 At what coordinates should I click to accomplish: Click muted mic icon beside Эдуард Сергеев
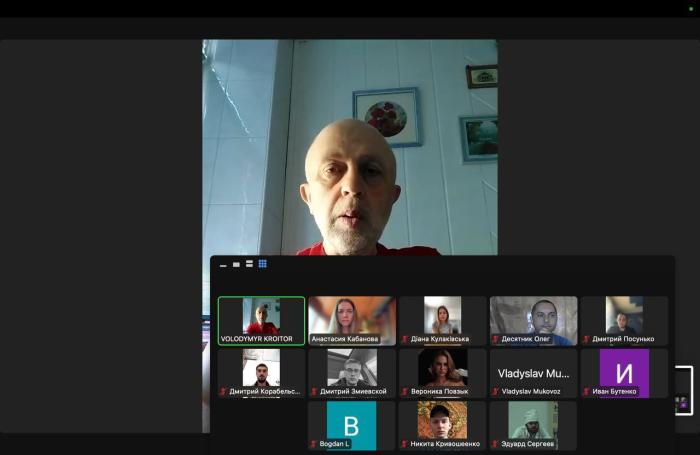tap(495, 444)
